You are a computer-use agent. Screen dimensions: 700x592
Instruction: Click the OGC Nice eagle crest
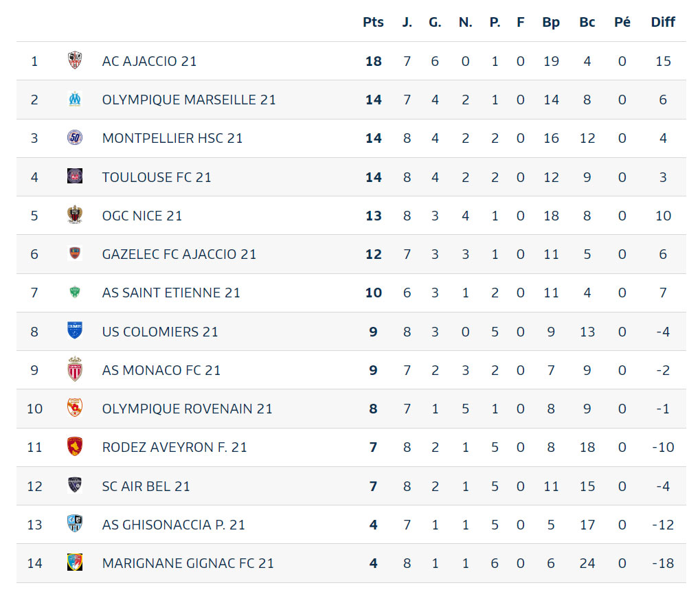(x=75, y=215)
